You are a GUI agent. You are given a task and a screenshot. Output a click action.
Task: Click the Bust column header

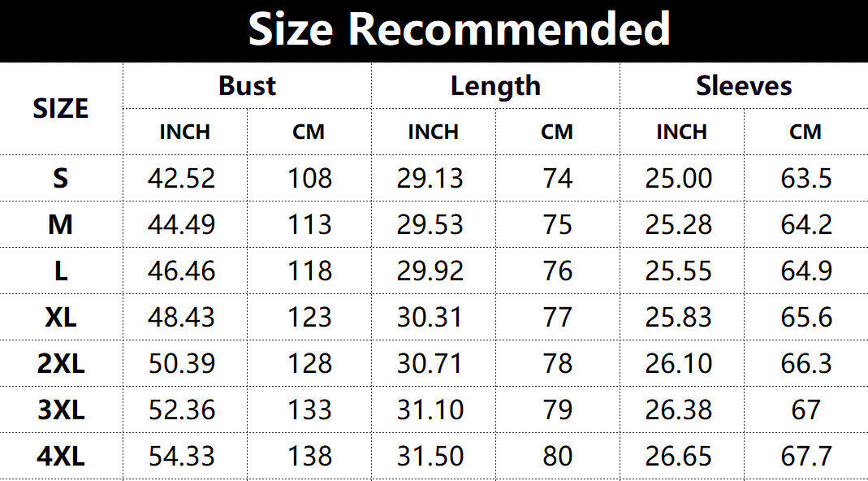[x=247, y=86]
